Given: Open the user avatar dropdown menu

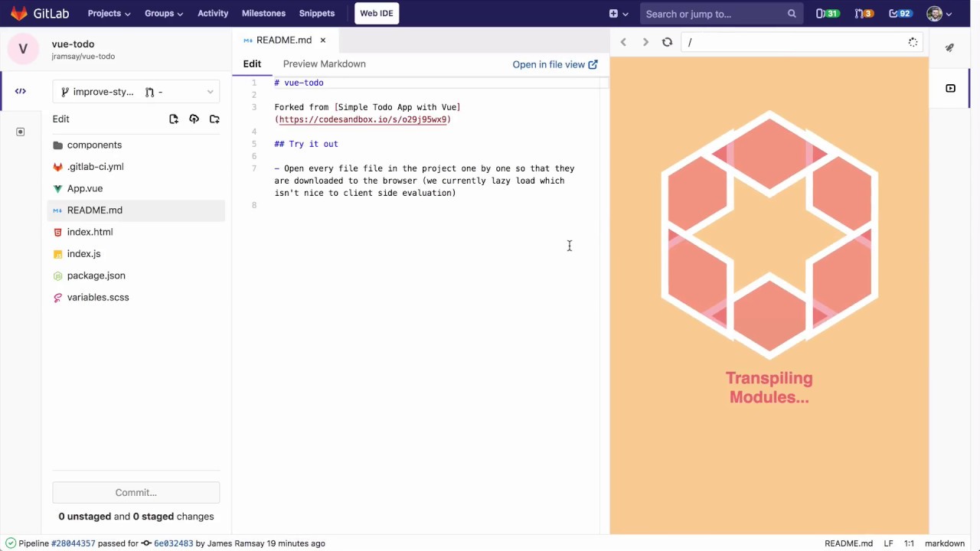Looking at the screenshot, I should (935, 13).
